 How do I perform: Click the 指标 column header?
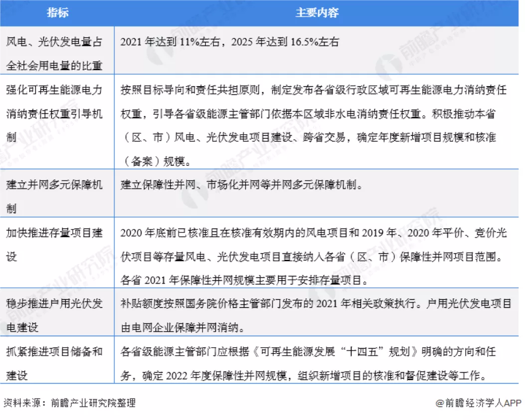click(57, 13)
